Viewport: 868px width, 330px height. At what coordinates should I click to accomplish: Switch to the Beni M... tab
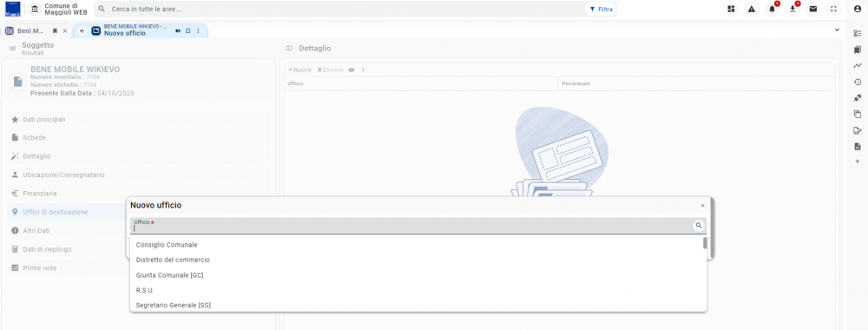click(36, 31)
